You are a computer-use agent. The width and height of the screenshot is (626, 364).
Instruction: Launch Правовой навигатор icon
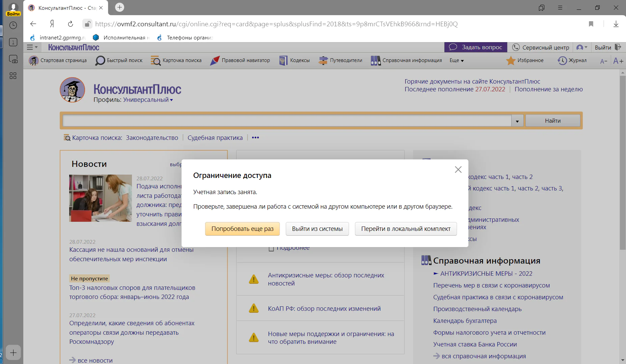pyautogui.click(x=215, y=61)
